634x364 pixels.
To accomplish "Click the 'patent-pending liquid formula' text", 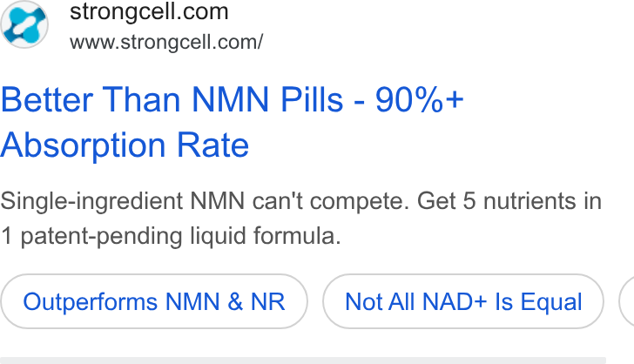I will coord(181,236).
